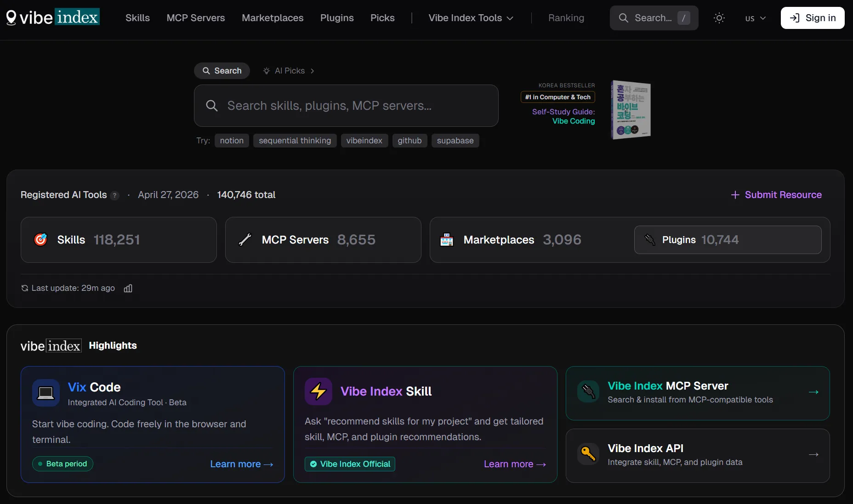Open the Vibe Index MCP Server arrow
The height and width of the screenshot is (504, 853).
pyautogui.click(x=813, y=392)
